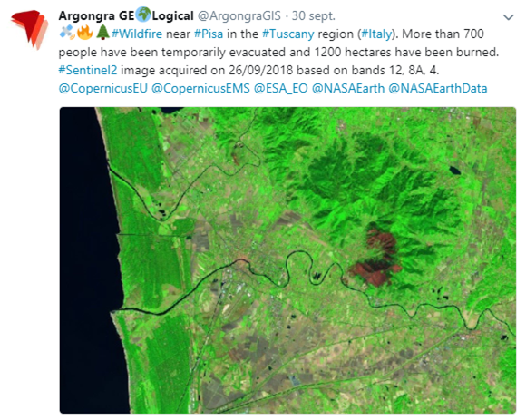Screen dimensions: 526x420
Task: Click the satellite emoji in the tweet
Action: pyautogui.click(x=67, y=34)
